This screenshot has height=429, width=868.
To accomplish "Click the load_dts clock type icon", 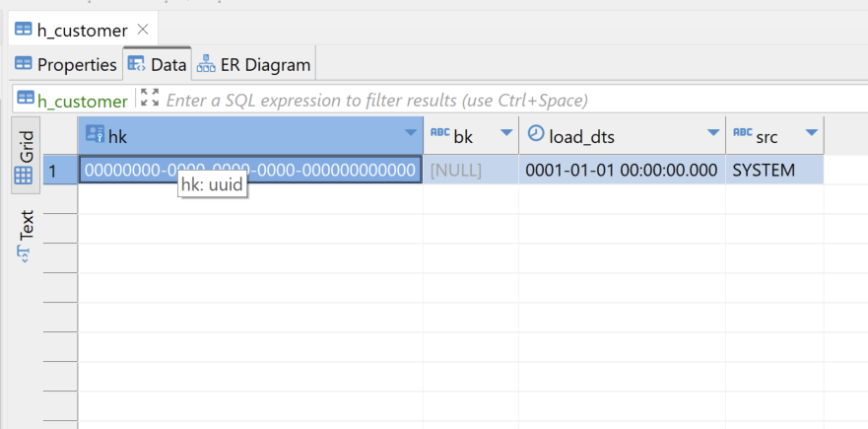I will 535,133.
